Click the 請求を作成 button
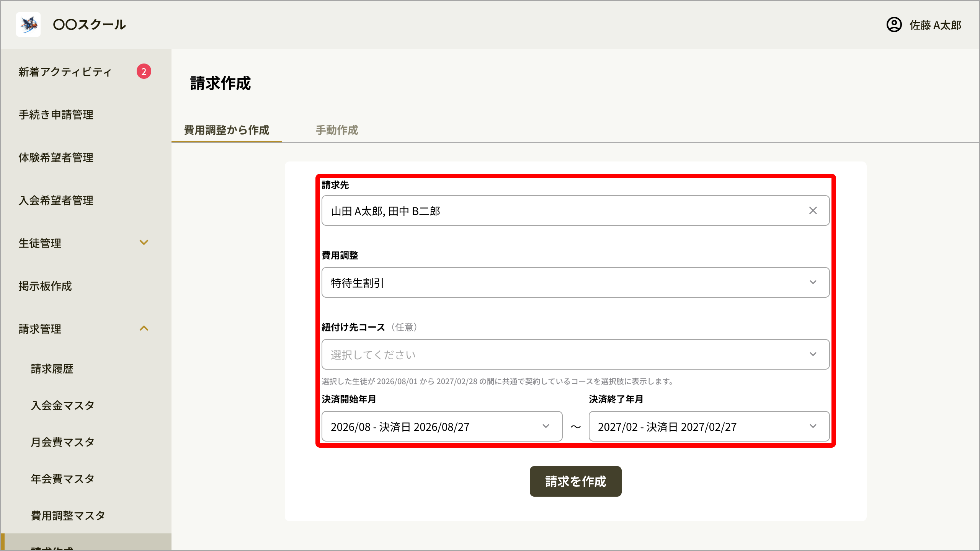This screenshot has width=980, height=551. coord(576,481)
